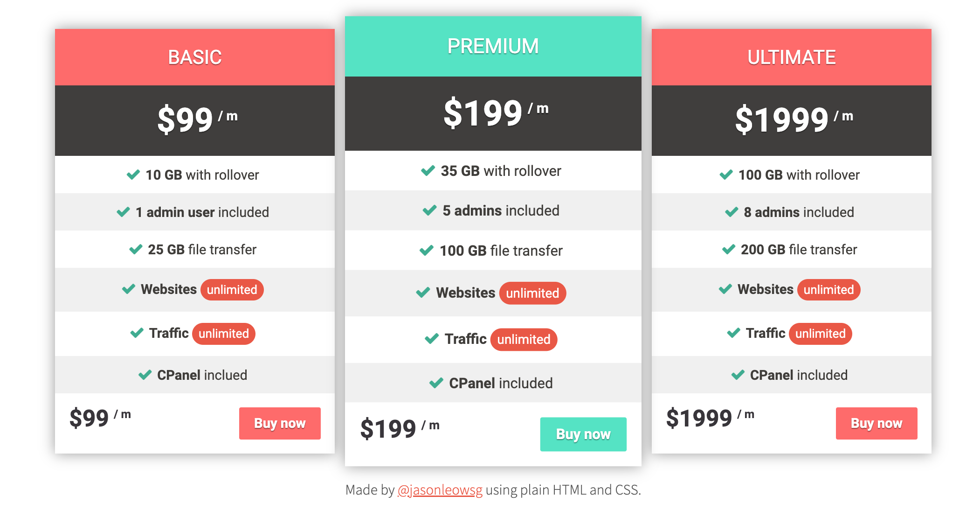The image size is (980, 517).
Task: Click checkmark beside Basic 25 GB transfer
Action: 136,250
